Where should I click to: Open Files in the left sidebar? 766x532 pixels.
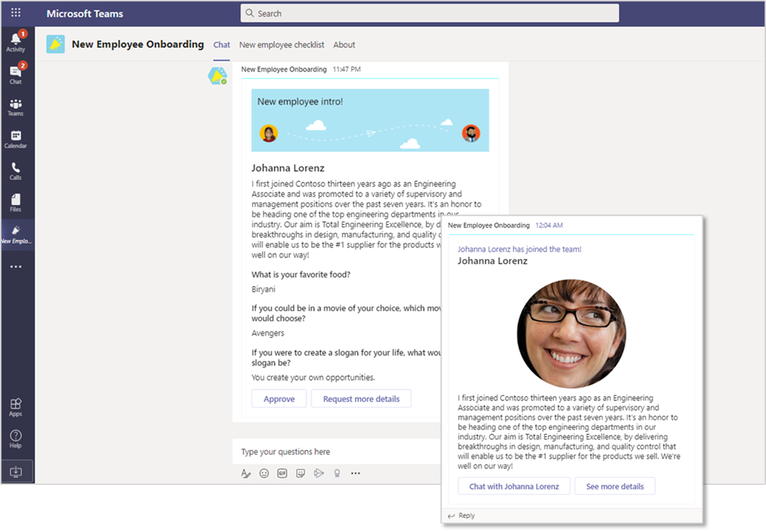coord(16,204)
